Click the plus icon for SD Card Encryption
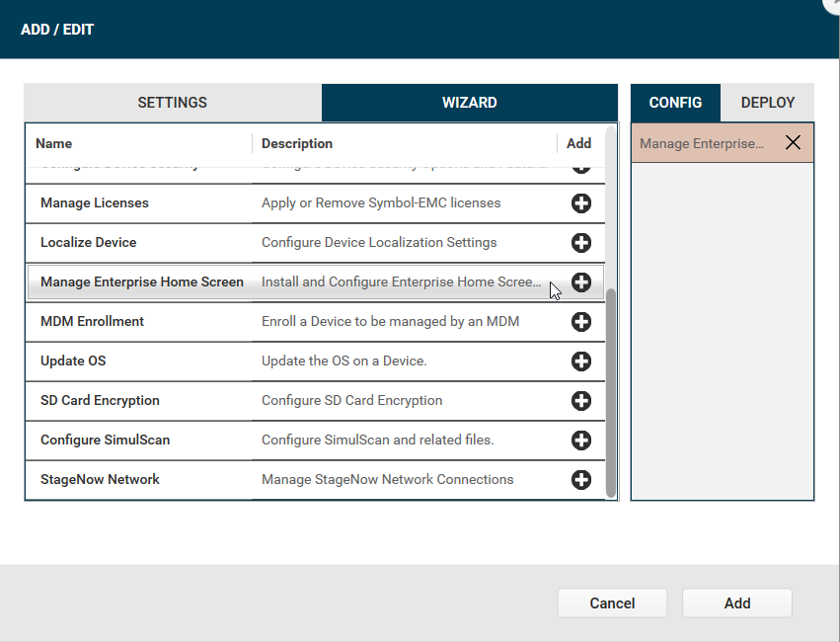This screenshot has height=642, width=840. pyautogui.click(x=581, y=401)
